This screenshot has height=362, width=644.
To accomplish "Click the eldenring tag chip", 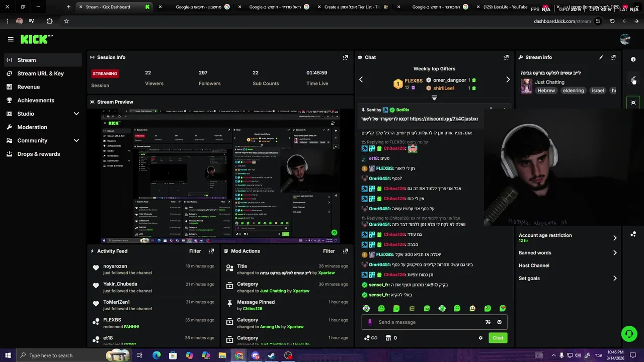I will pyautogui.click(x=573, y=90).
